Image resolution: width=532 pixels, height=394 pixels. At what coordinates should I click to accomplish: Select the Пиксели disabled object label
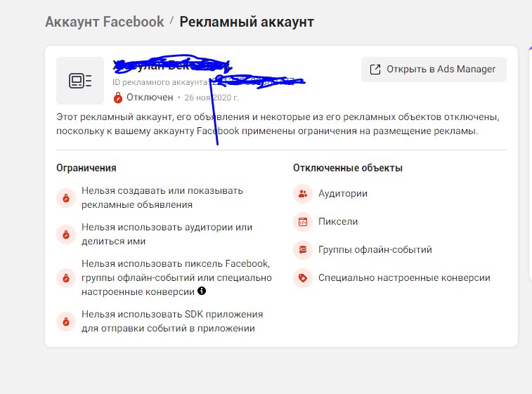338,222
